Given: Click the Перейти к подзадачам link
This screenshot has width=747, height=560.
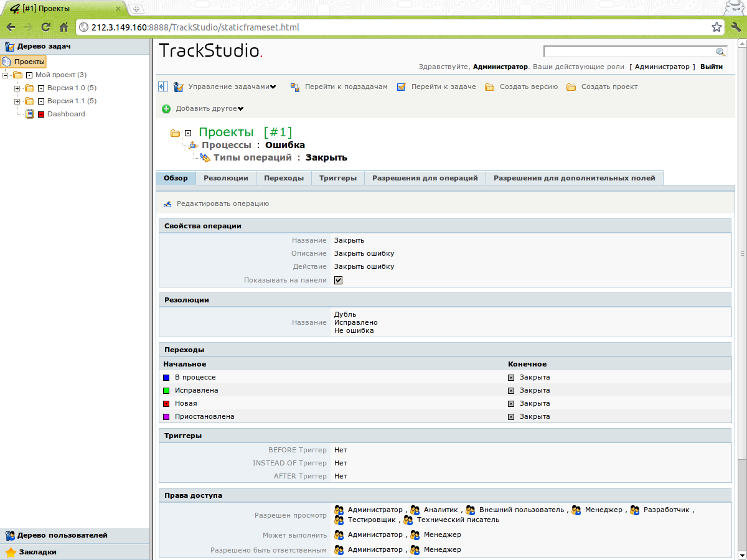Looking at the screenshot, I should click(x=346, y=87).
